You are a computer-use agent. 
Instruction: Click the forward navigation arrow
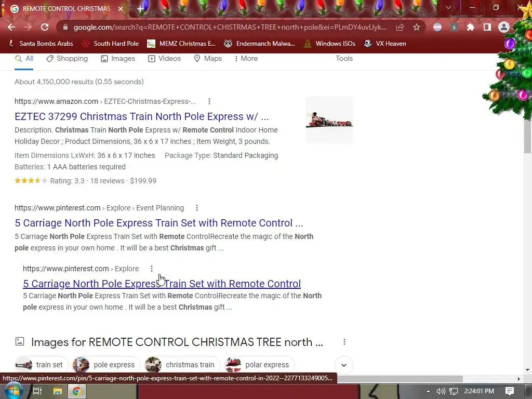[x=28, y=27]
